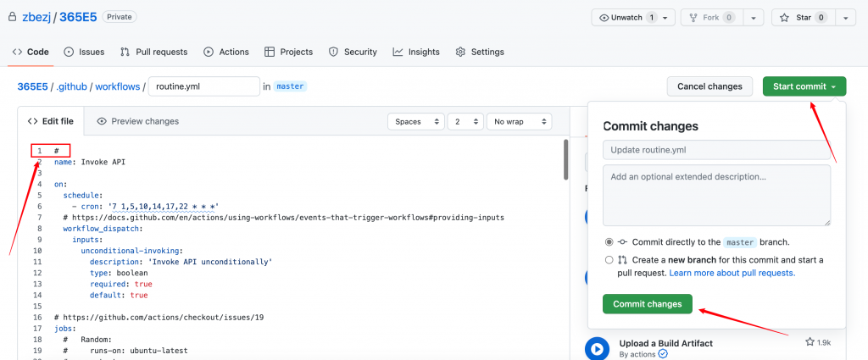Screen dimensions: 868x360
Task: Open the Issues tab
Action: [x=84, y=52]
